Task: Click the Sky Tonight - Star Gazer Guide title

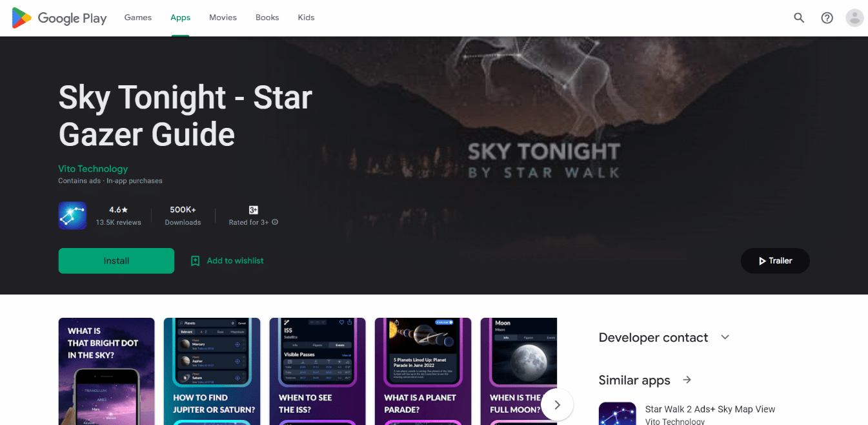Action: [x=185, y=116]
